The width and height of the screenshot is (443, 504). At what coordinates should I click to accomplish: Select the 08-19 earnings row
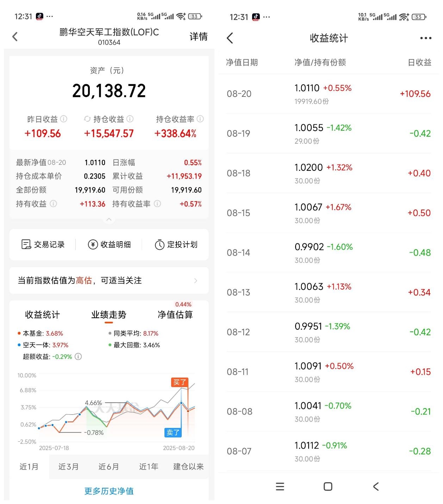tap(329, 133)
